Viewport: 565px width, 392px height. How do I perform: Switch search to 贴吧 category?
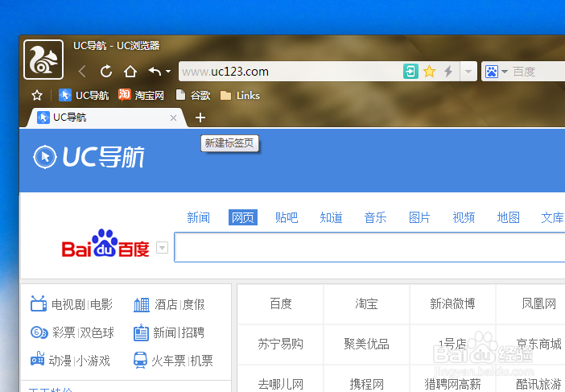click(287, 217)
